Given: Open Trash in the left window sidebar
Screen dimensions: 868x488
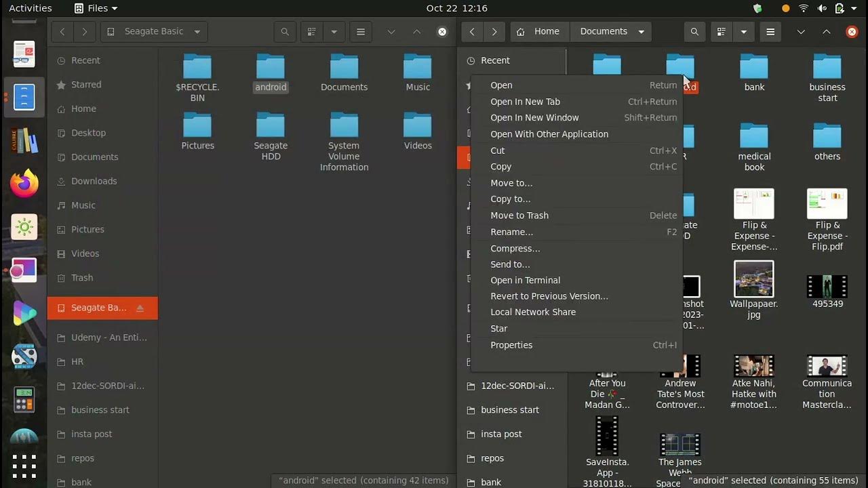Looking at the screenshot, I should [103, 278].
